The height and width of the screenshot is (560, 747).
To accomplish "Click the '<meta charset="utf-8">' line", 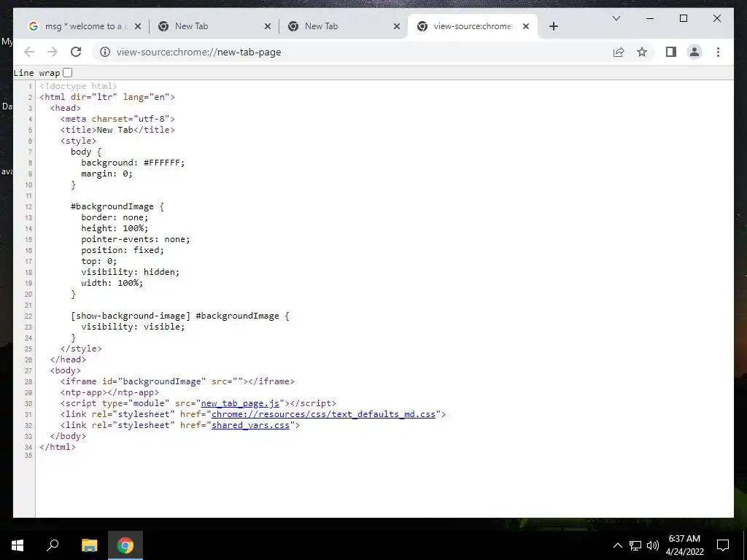I will [x=117, y=119].
